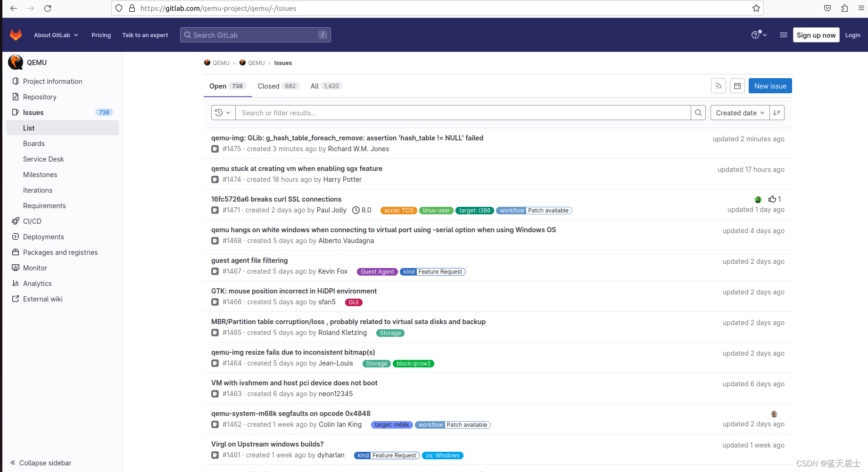Image resolution: width=868 pixels, height=472 pixels.
Task: Open the Pocket save icon
Action: [x=827, y=8]
